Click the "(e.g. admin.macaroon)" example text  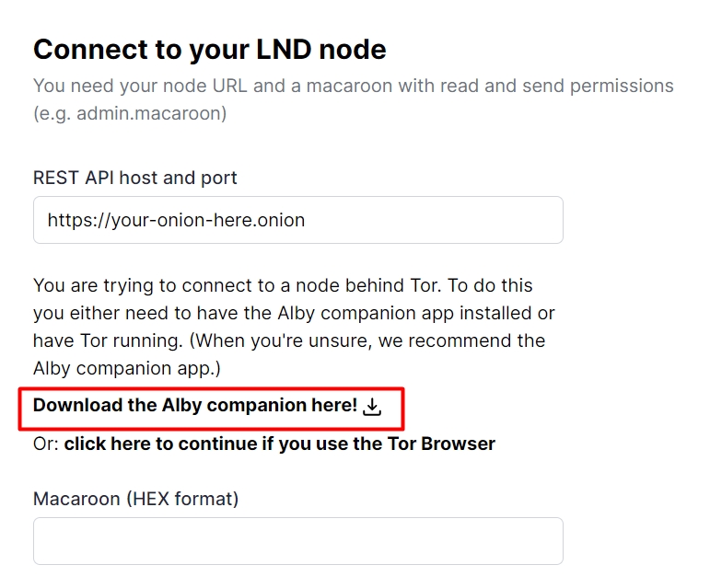pos(130,114)
